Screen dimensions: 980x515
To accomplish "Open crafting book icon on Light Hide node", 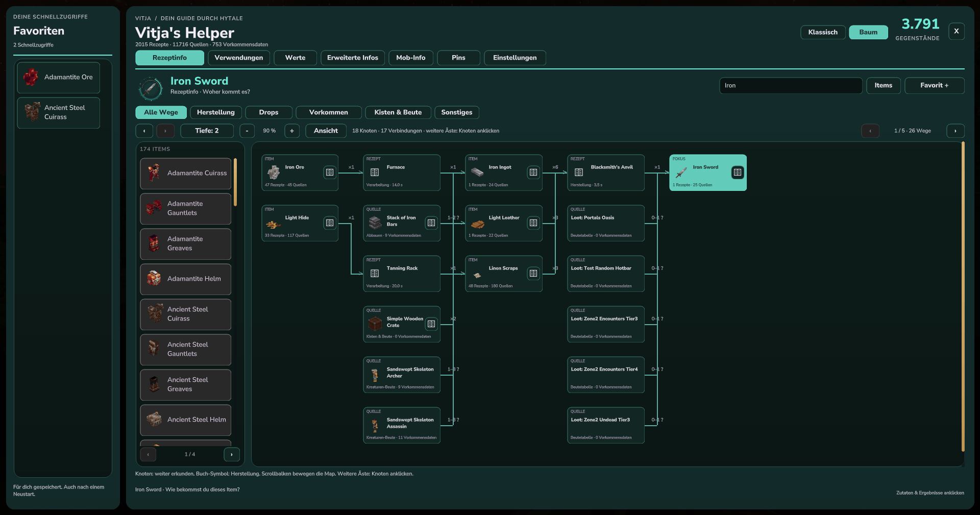I will 330,223.
